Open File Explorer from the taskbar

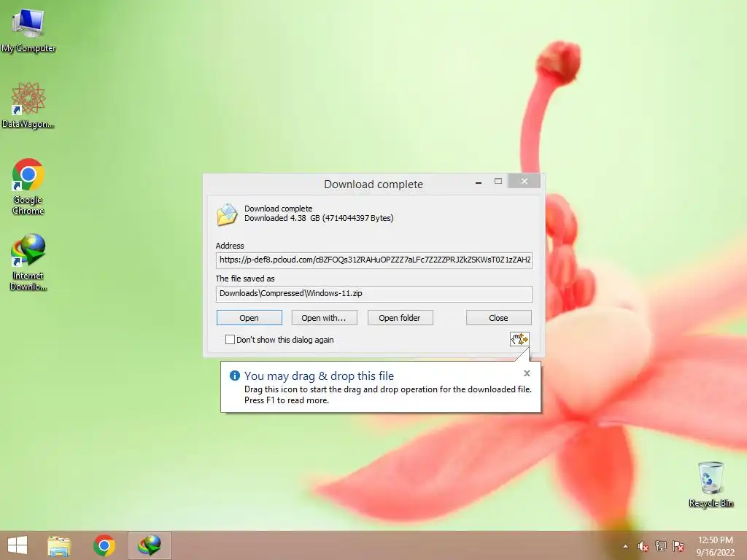coord(59,545)
